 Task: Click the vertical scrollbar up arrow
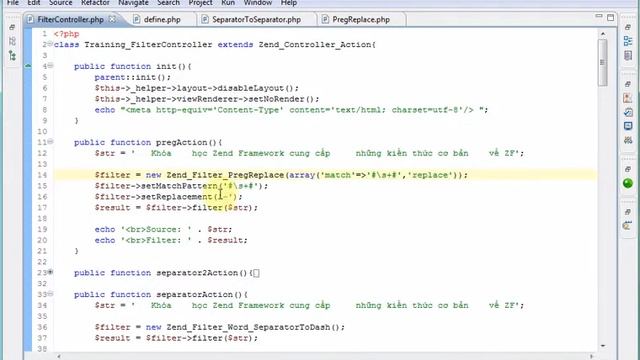tap(603, 33)
